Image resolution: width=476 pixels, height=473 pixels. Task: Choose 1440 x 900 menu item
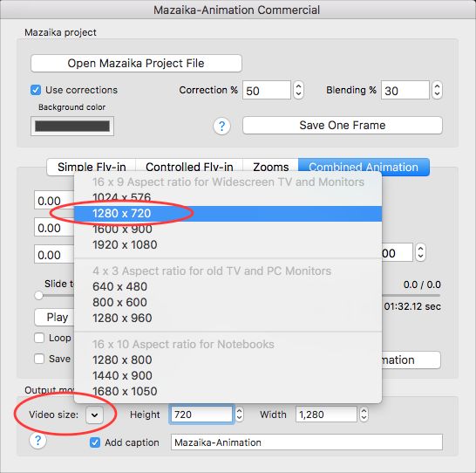coord(228,376)
